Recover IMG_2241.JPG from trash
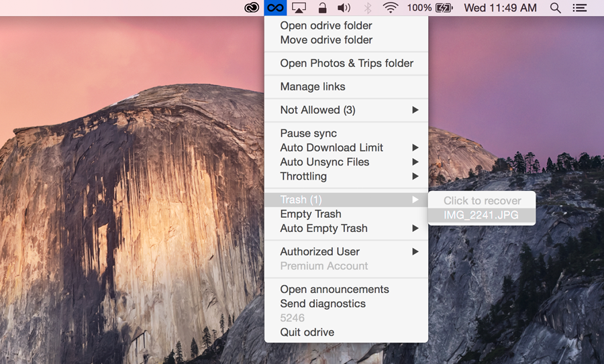Screen dimensions: 604x364 click(x=481, y=215)
